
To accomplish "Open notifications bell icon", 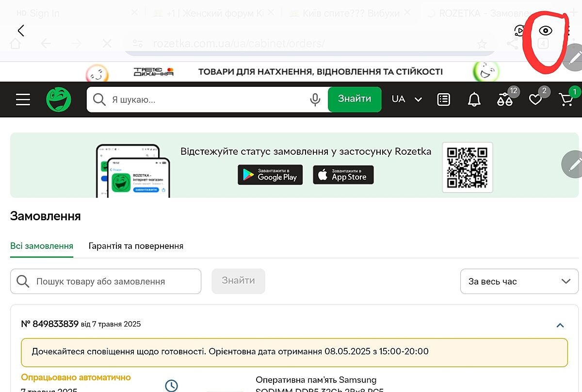I will tap(474, 99).
